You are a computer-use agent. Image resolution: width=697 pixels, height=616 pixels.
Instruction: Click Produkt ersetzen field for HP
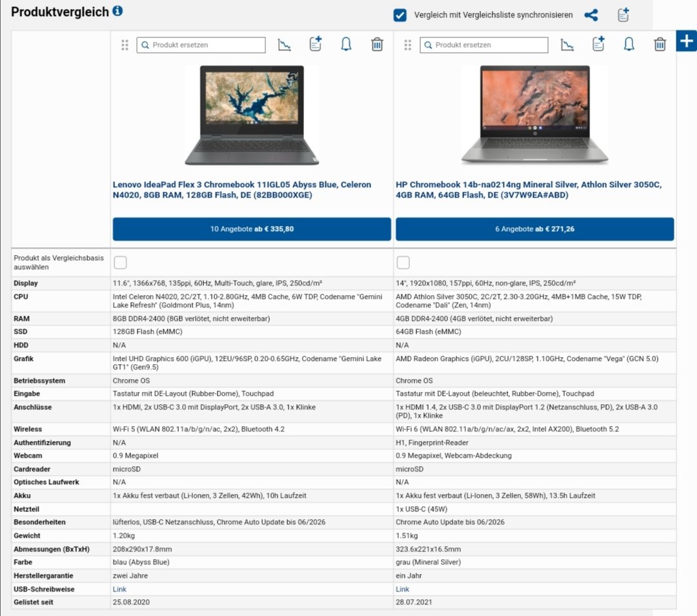(483, 45)
